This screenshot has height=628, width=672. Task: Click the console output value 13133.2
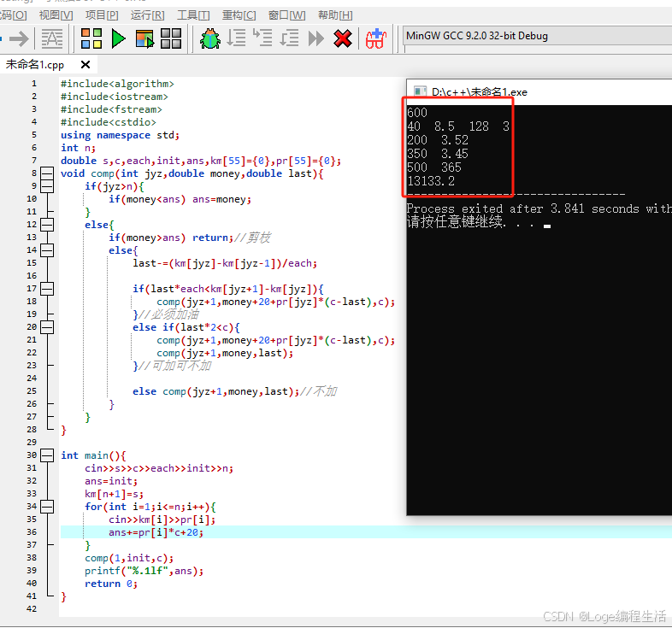pyautogui.click(x=431, y=181)
